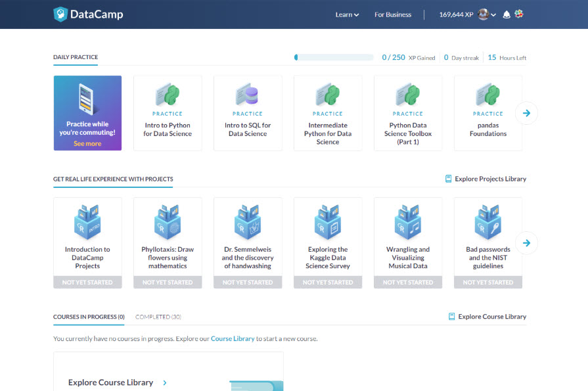Open the Explore Projects Library icon
This screenshot has height=391, width=588.
[449, 179]
